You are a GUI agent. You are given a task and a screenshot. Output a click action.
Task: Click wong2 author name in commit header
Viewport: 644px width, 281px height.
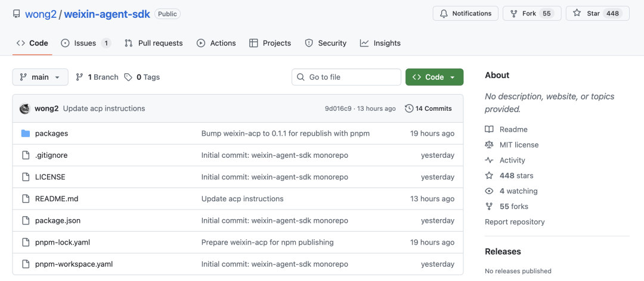click(47, 109)
